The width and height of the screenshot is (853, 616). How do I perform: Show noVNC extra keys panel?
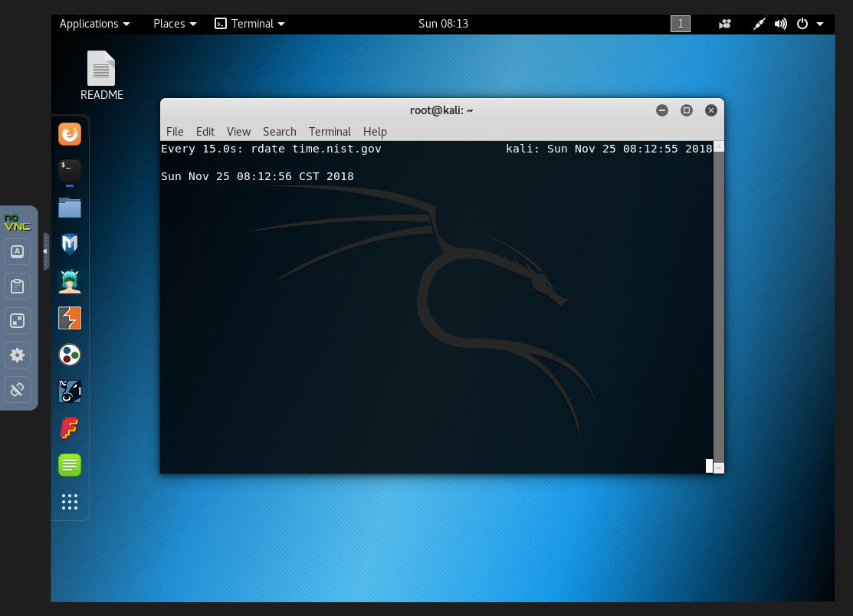[x=18, y=252]
